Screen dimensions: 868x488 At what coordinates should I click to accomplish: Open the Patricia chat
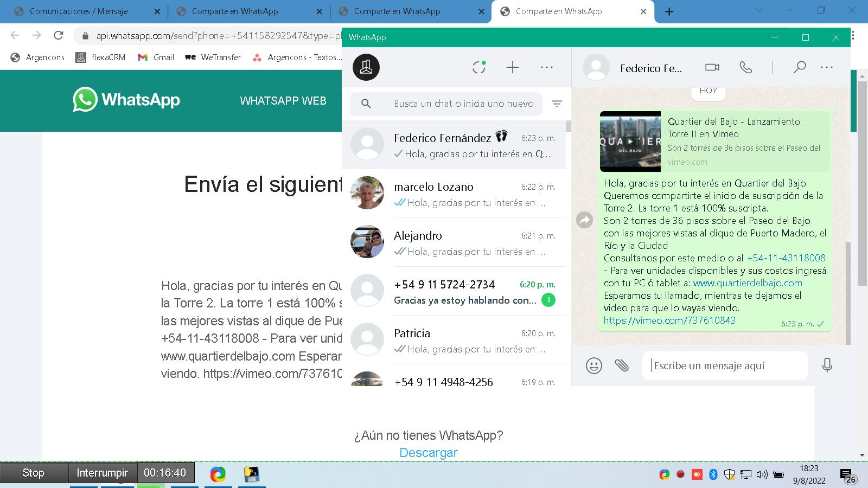[x=454, y=340]
